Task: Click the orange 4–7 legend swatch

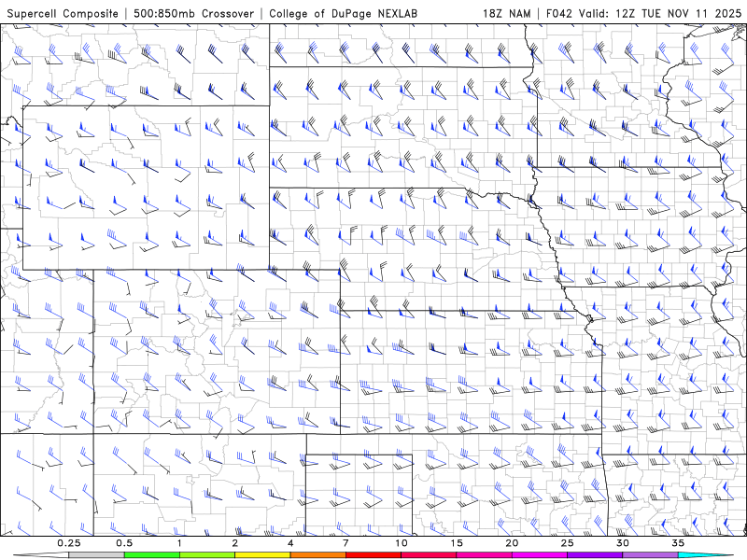Action: 317,555
